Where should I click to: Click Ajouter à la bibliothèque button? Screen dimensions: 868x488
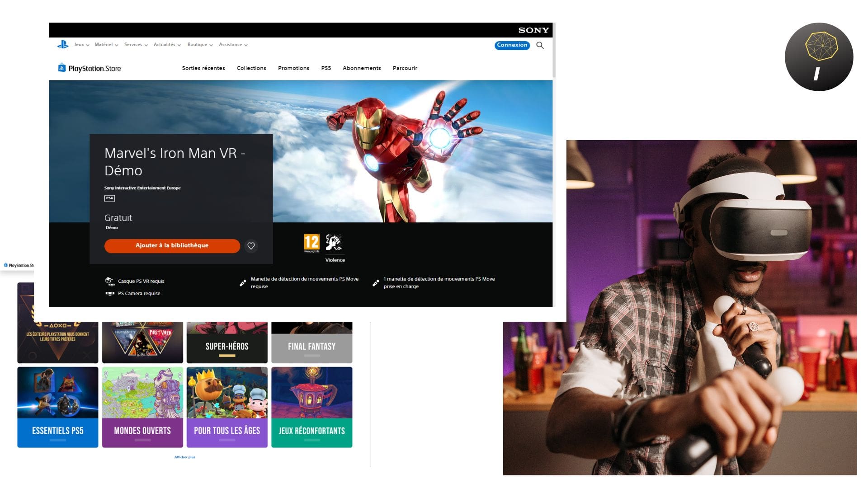[x=172, y=245]
